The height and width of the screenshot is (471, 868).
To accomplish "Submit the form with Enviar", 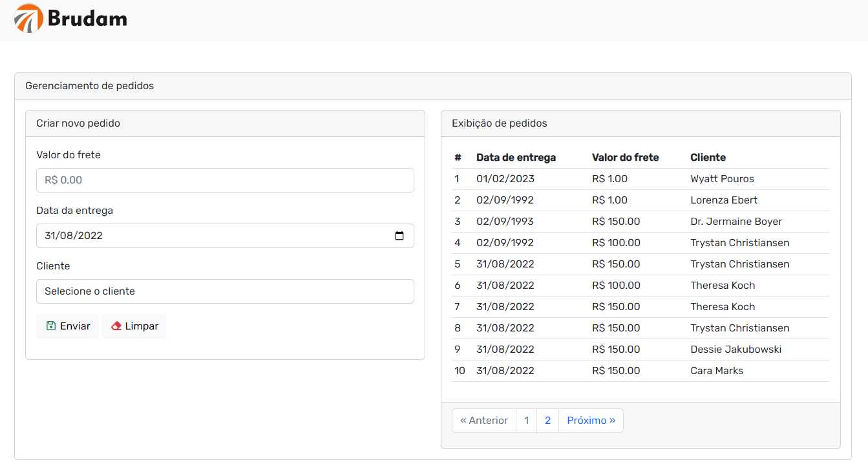I will 67,326.
